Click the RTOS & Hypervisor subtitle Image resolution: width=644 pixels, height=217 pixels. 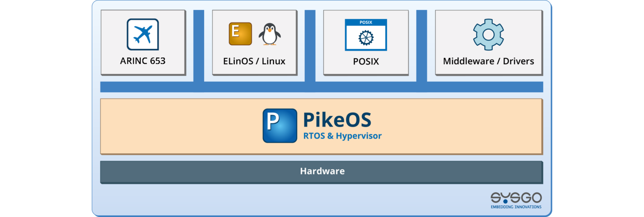click(x=343, y=136)
